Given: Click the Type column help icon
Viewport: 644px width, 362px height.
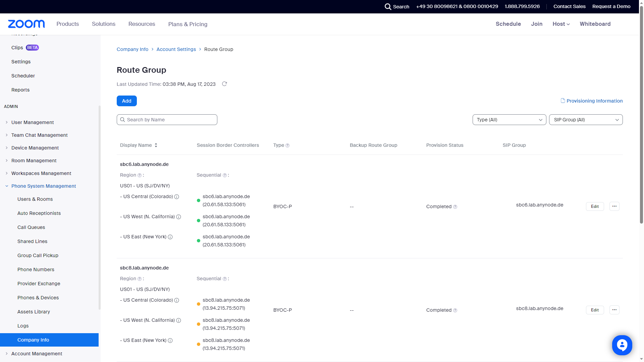Looking at the screenshot, I should [287, 145].
